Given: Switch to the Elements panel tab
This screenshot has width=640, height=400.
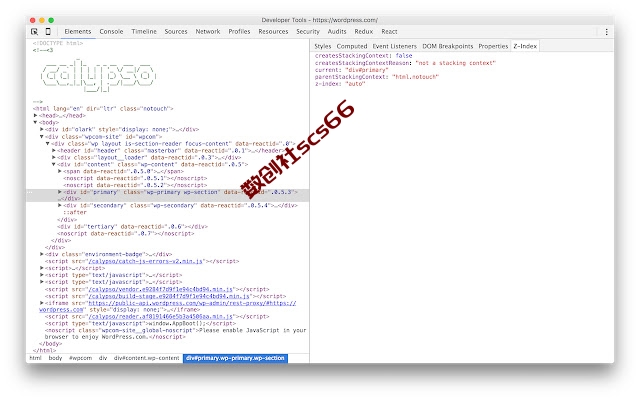Looking at the screenshot, I should coord(78,31).
